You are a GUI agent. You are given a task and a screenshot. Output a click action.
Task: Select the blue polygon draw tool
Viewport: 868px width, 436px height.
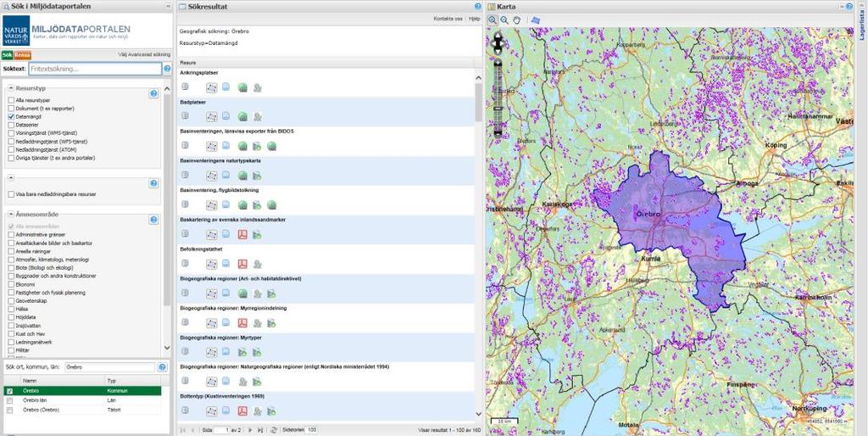pyautogui.click(x=536, y=20)
